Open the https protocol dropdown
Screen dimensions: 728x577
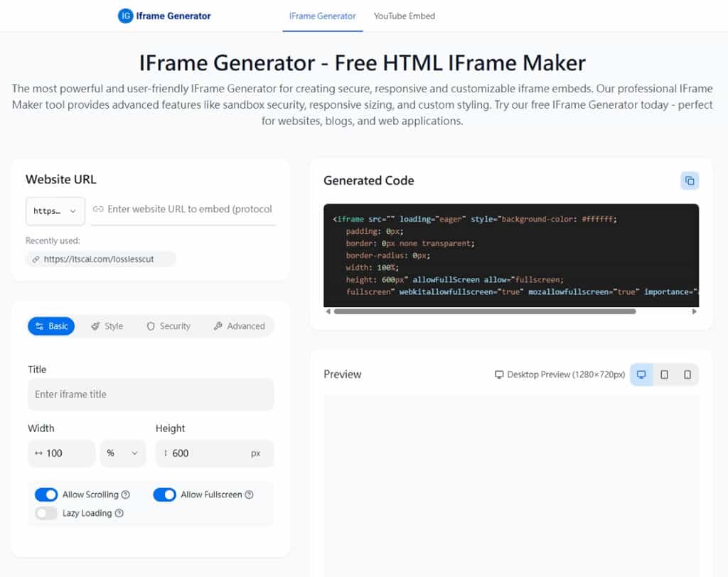55,211
